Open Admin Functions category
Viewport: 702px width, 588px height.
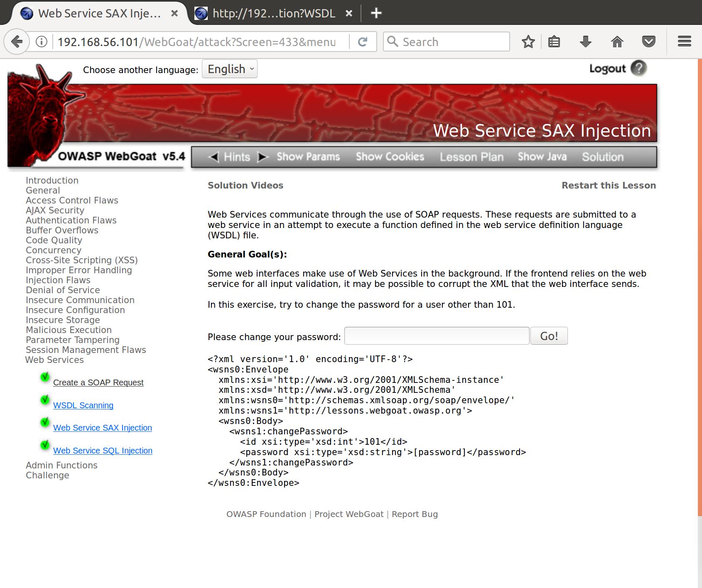click(61, 465)
